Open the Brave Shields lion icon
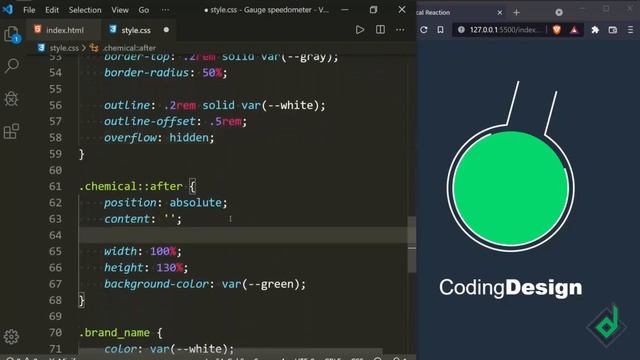 pyautogui.click(x=557, y=30)
